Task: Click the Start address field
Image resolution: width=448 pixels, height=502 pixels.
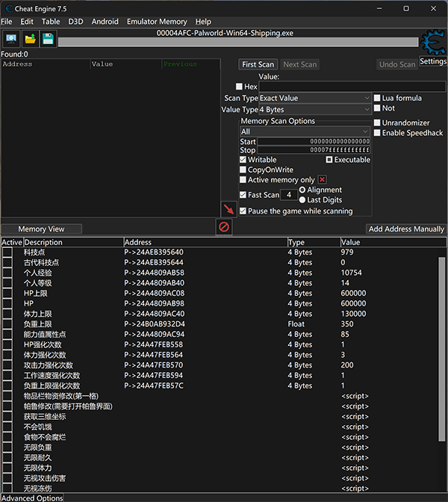Action: (x=314, y=141)
